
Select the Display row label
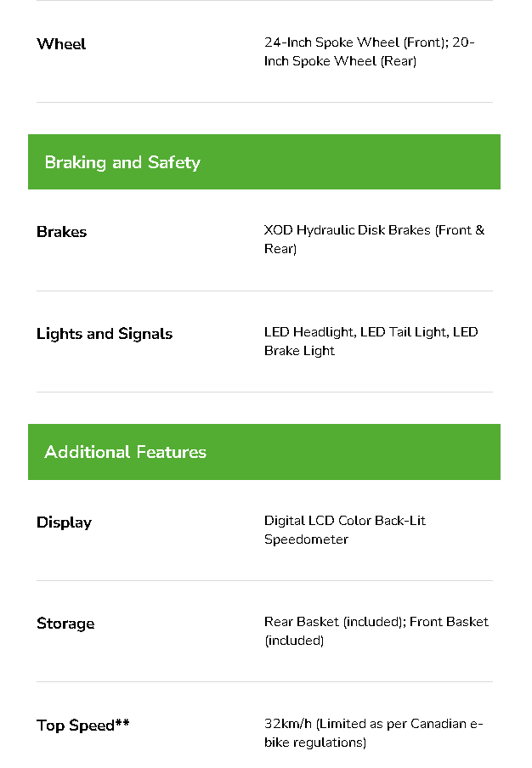(x=64, y=522)
